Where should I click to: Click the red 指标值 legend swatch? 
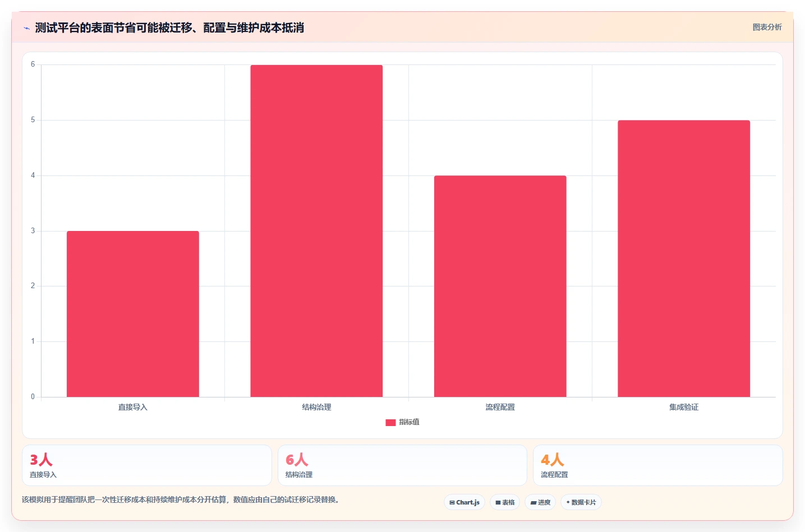[x=390, y=423]
